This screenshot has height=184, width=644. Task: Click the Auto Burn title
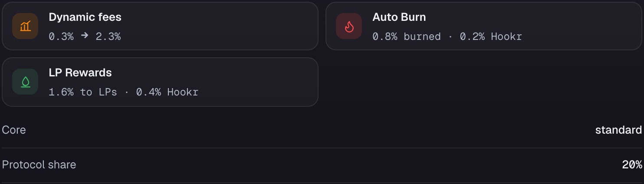point(399,17)
